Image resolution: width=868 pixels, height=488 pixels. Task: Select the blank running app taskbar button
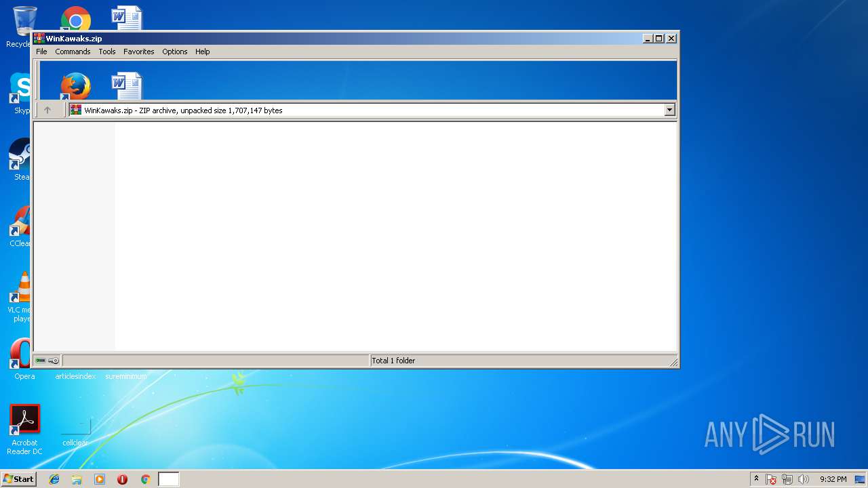pos(169,479)
